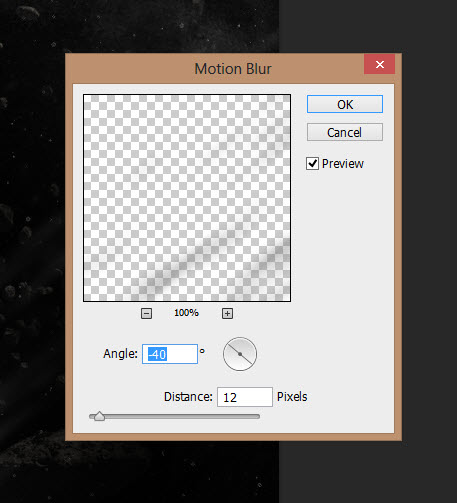Viewport: 457px width, 503px height.
Task: Zoom in the preview with plus icon
Action: coord(227,313)
